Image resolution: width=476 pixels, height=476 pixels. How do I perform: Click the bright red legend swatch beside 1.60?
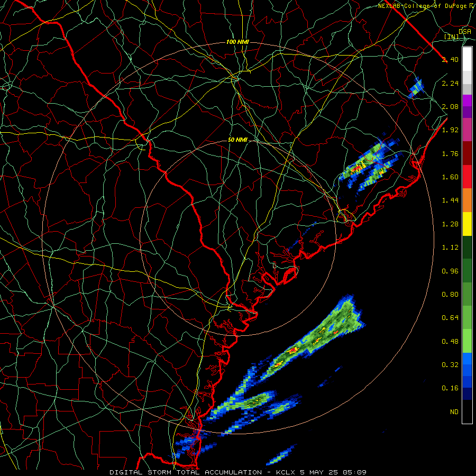(467, 177)
